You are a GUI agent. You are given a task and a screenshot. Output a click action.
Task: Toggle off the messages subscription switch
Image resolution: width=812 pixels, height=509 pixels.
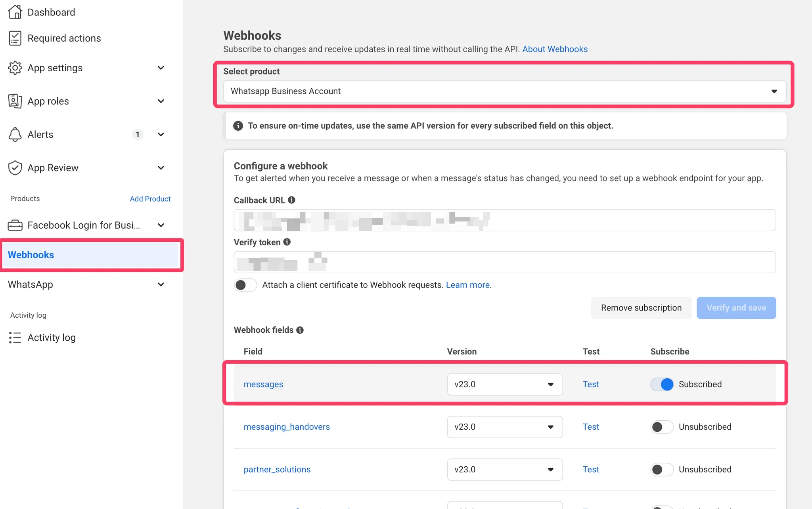662,384
